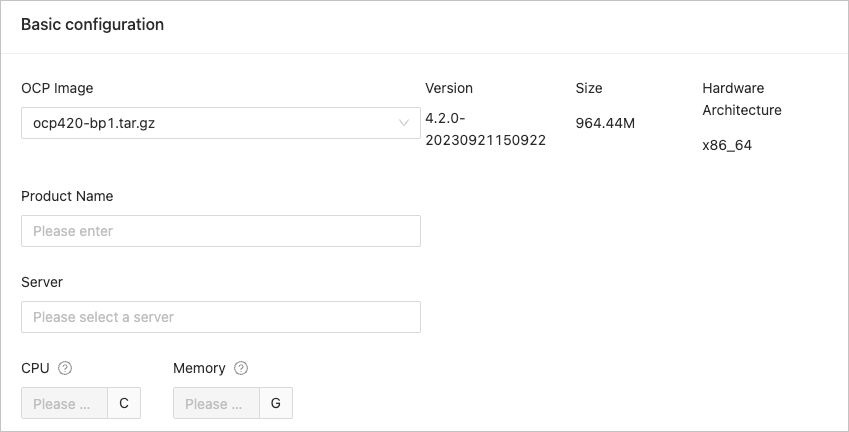Click the Memory size input box
This screenshot has width=849, height=432.
[216, 404]
